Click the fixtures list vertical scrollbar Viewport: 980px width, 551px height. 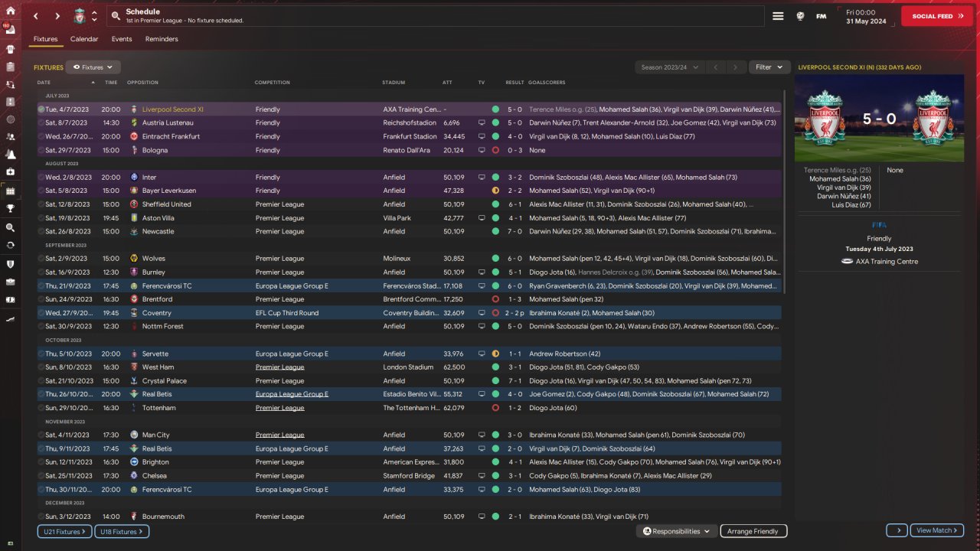pyautogui.click(x=785, y=191)
